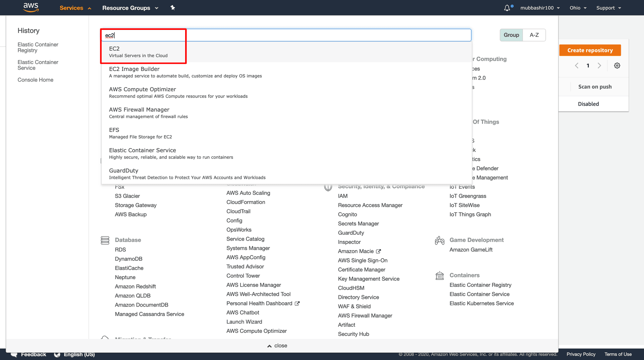
Task: Click the Game Development controller icon
Action: tap(439, 240)
